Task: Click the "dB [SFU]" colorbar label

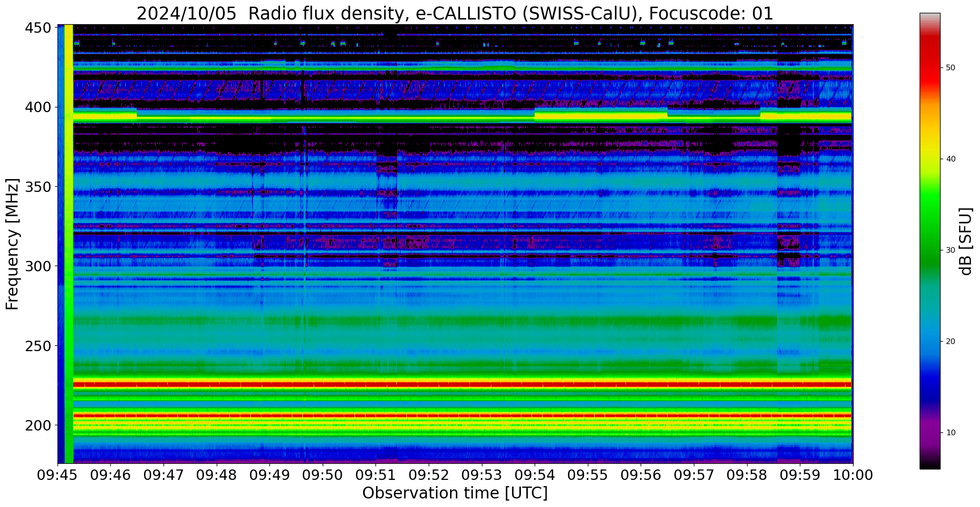Action: [966, 241]
